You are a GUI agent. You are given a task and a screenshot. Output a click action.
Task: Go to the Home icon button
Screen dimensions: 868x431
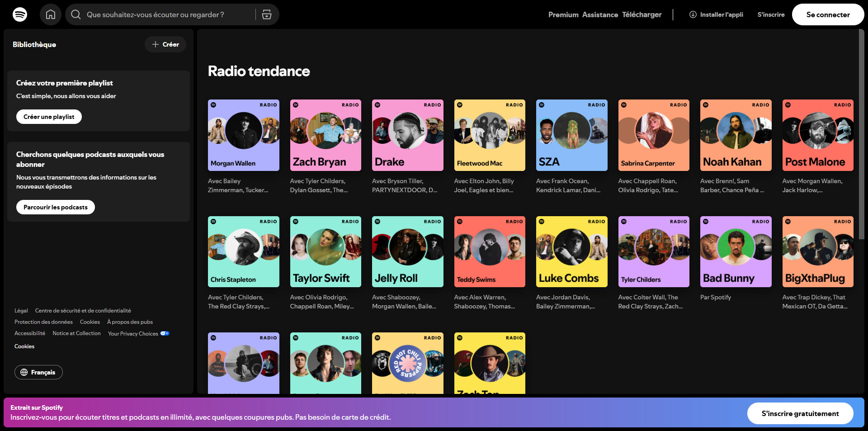click(51, 14)
